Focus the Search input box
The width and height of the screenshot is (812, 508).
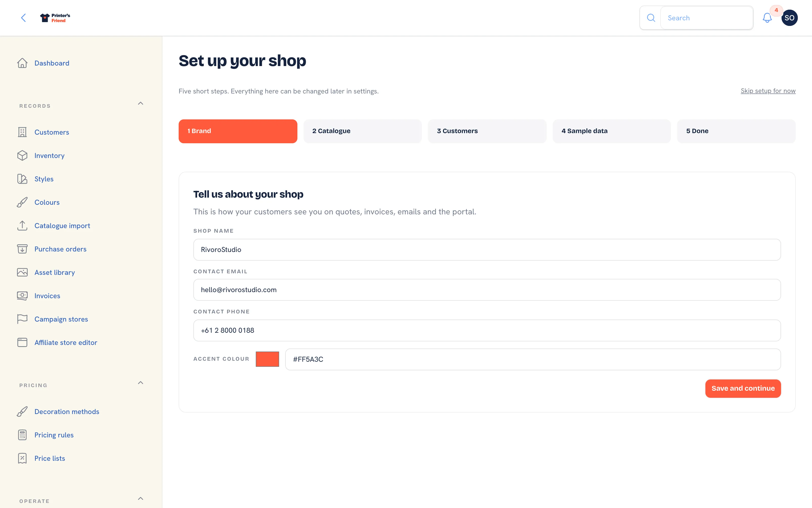point(707,18)
